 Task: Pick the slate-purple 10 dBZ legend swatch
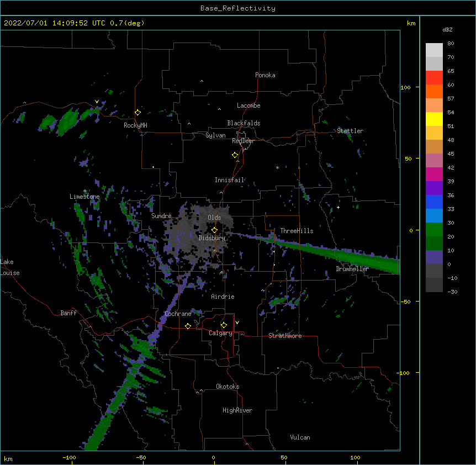tap(434, 257)
